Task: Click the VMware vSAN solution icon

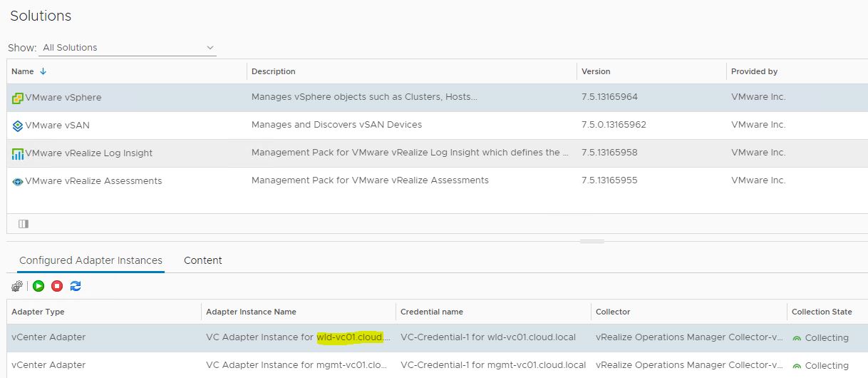Action: coord(18,126)
